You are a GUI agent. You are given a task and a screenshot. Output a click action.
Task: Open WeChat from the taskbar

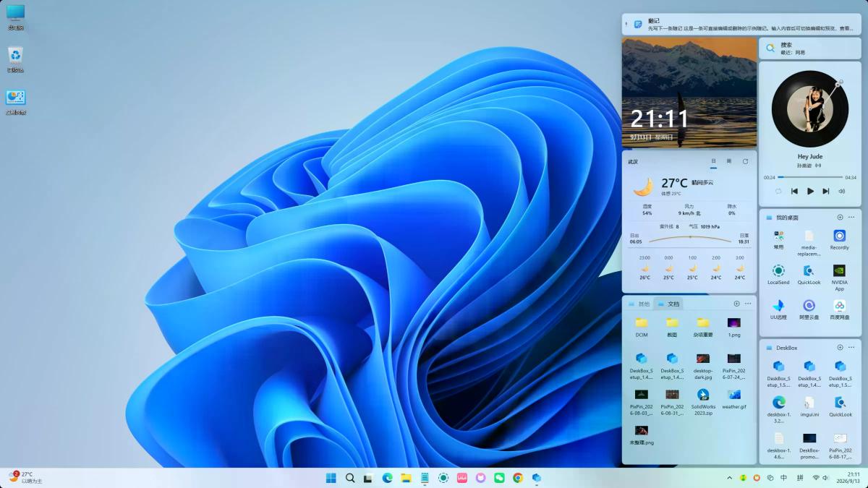tap(499, 478)
